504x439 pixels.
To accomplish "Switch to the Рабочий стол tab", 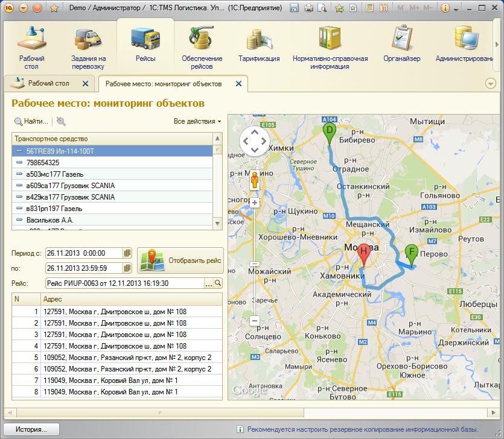I will pos(48,83).
